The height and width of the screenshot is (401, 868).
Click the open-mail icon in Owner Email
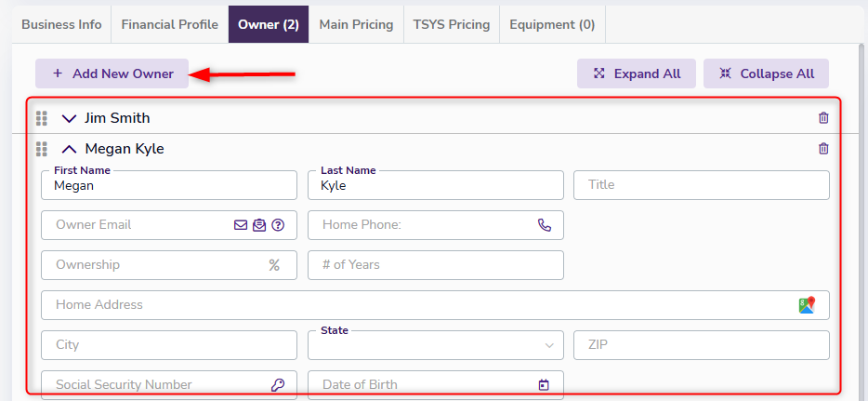pos(259,225)
